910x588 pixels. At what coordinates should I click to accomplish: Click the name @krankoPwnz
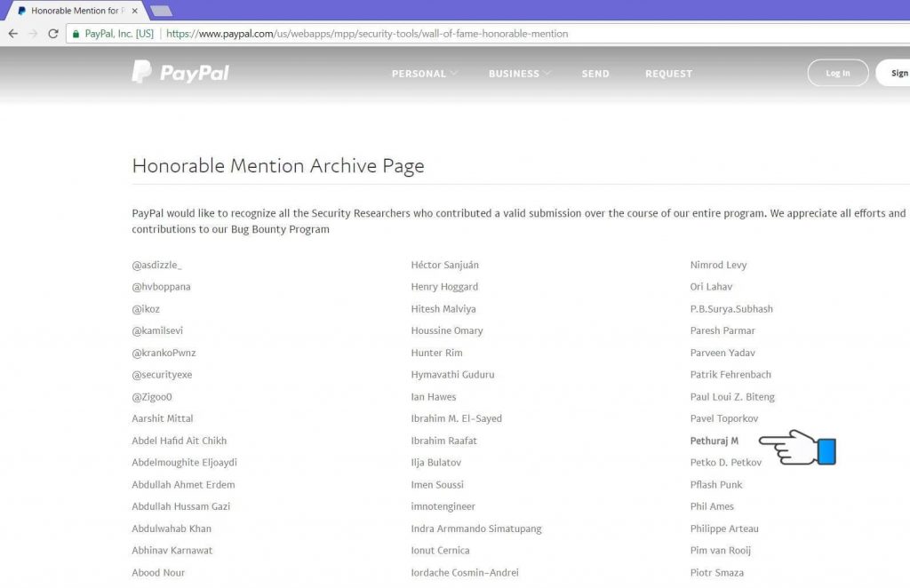[164, 353]
